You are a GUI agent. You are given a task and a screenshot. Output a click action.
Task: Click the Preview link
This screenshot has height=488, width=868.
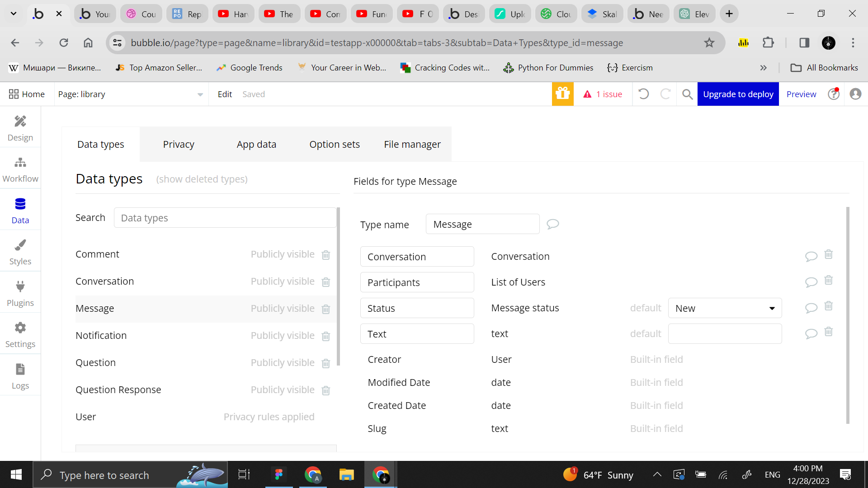click(801, 94)
